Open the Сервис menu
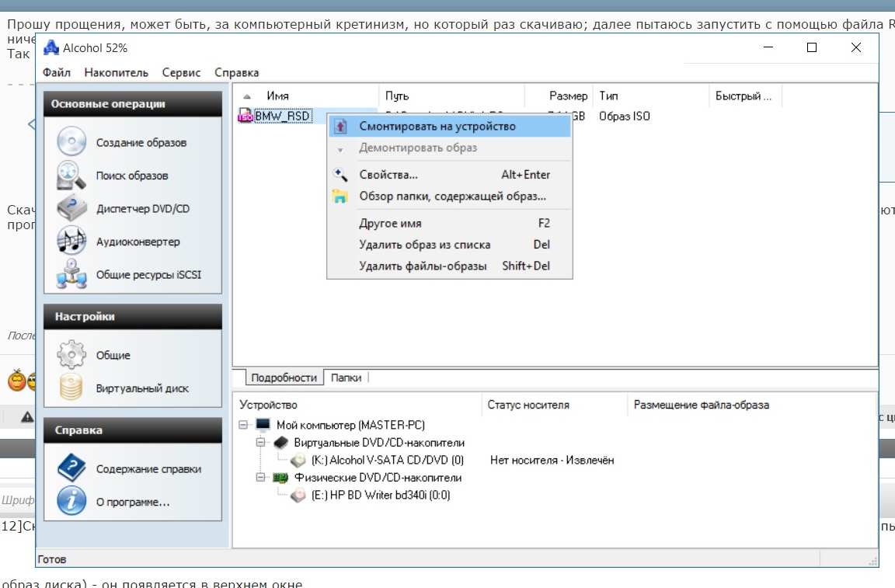Image resolution: width=895 pixels, height=588 pixels. coord(181,72)
